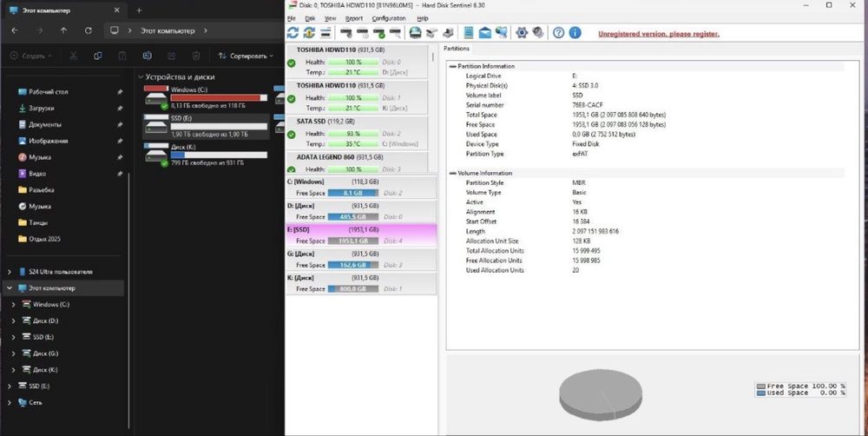Click the stacked bars disk summary toolbar icon
The width and height of the screenshot is (868, 436).
coord(325,33)
